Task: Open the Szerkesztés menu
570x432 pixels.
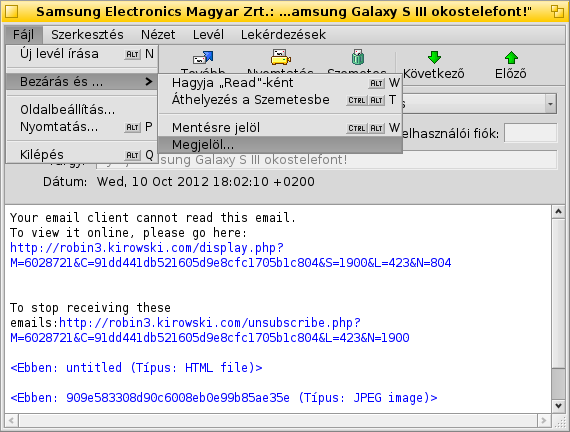Action: (x=87, y=35)
